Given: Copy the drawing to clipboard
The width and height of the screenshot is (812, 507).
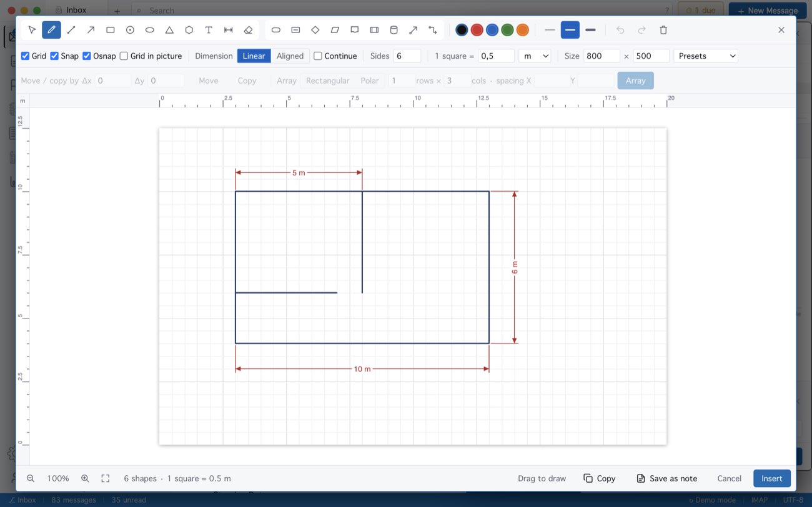Looking at the screenshot, I should [x=600, y=478].
